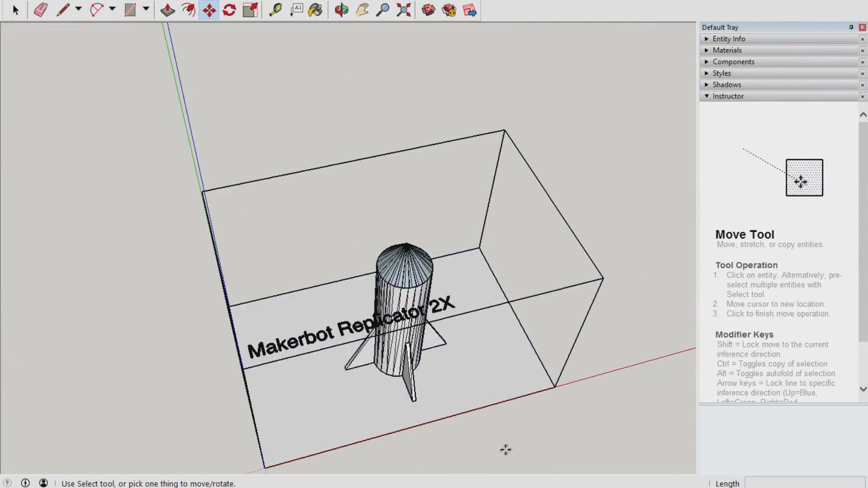Open 3D Warehouse from toolbar
868x488 pixels.
click(428, 10)
